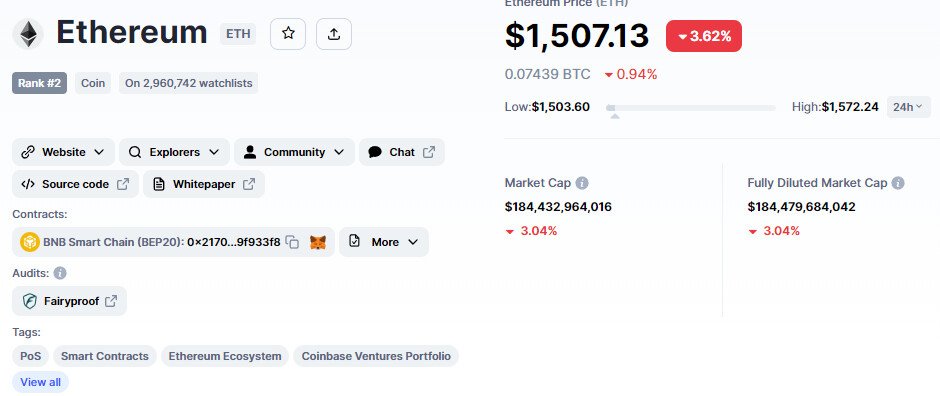Viewport: 940px width, 396px height.
Task: Click View all tags
Action: 40,382
